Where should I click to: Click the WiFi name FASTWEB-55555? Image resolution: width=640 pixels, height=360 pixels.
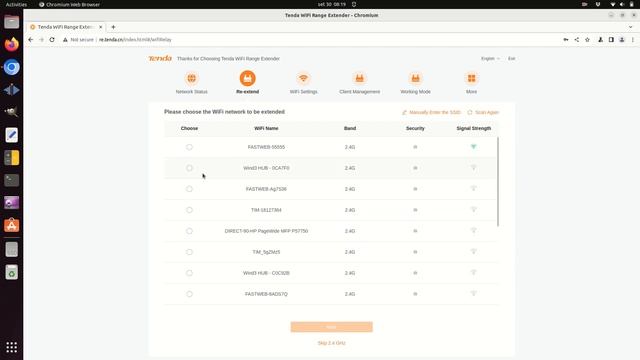pos(266,147)
